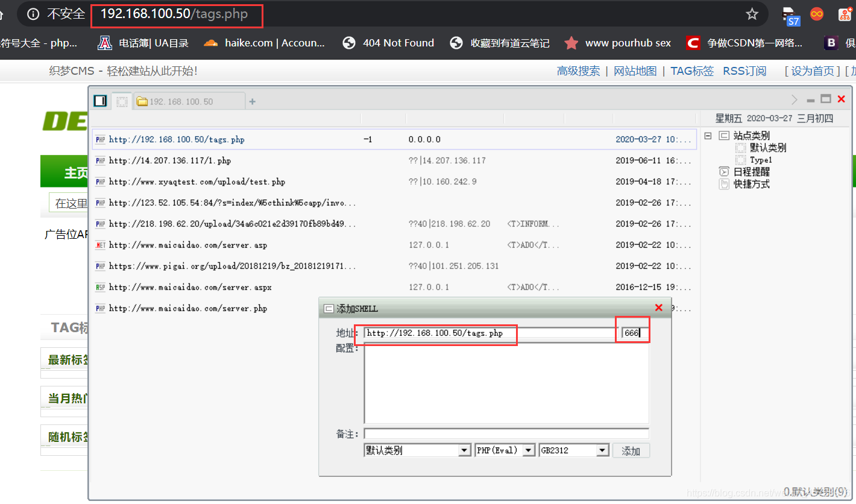Screen dimensions: 856x504
Task: Open the 争做CSDN第一网络 bookmark
Action: [x=745, y=43]
